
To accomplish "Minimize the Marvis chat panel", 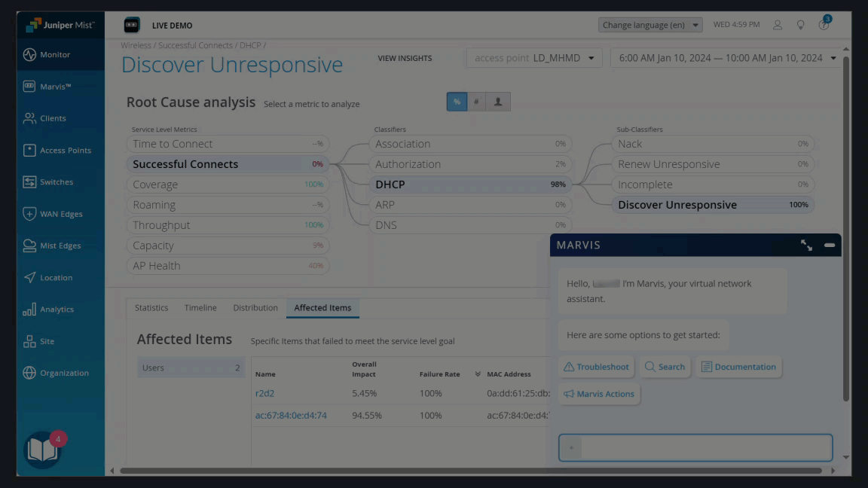I will [830, 245].
